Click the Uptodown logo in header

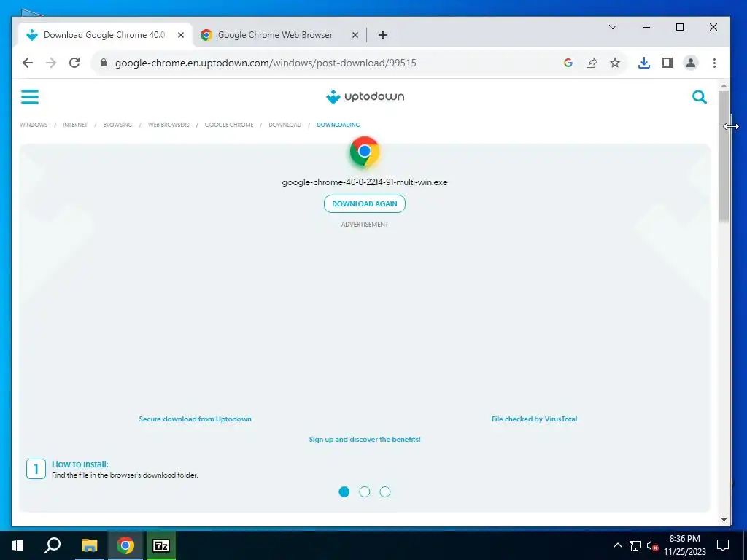pyautogui.click(x=365, y=97)
